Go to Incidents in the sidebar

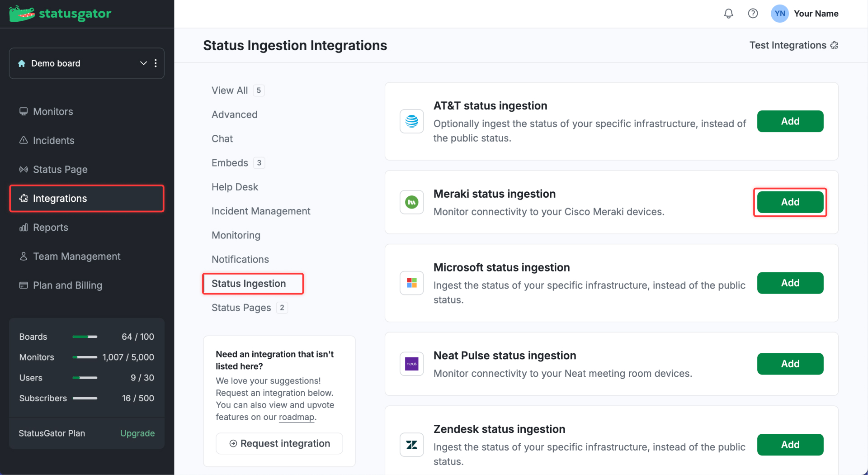point(87,140)
